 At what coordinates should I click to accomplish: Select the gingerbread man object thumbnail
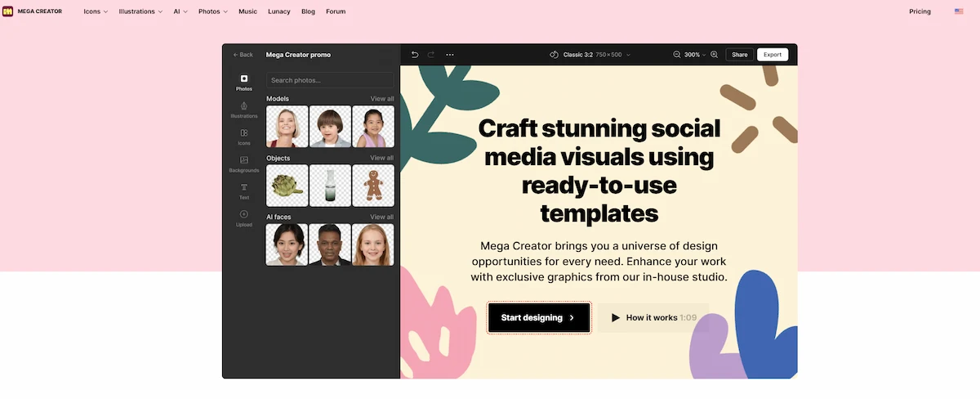point(373,186)
